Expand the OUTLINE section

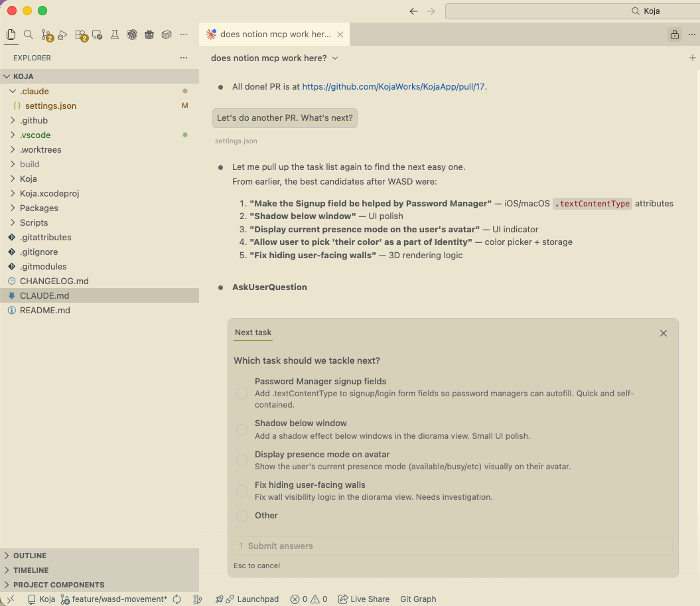click(30, 556)
